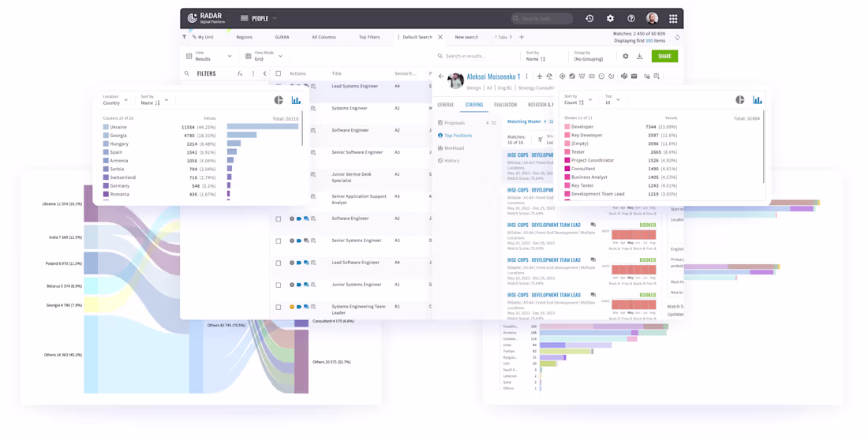The width and height of the screenshot is (868, 440).
Task: Open the apps grid launcher icon
Action: (x=673, y=18)
